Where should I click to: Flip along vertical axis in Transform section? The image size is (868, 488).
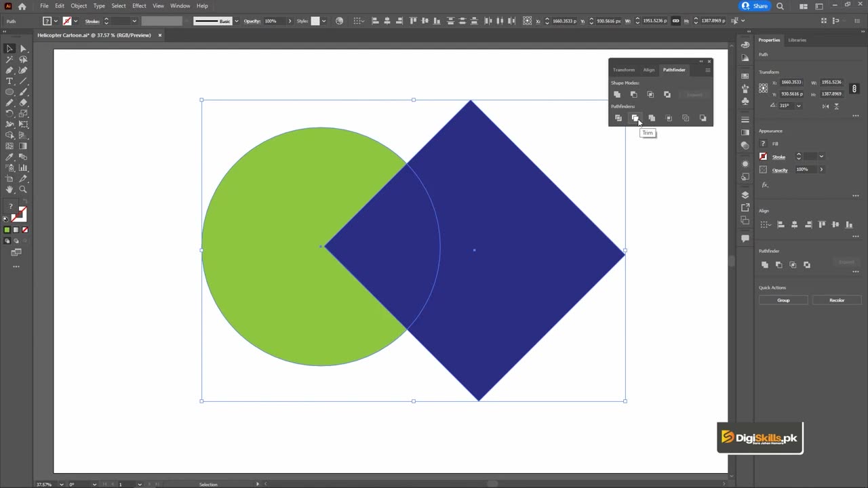(836, 106)
